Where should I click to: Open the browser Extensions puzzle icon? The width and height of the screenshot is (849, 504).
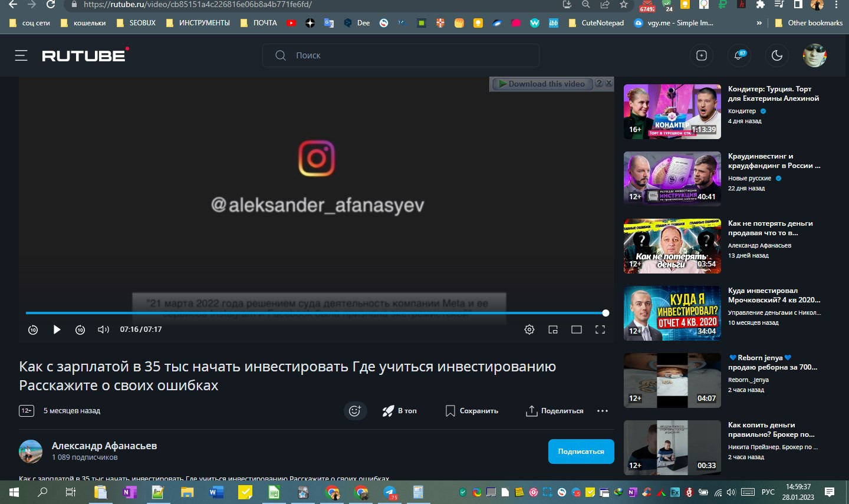click(761, 5)
